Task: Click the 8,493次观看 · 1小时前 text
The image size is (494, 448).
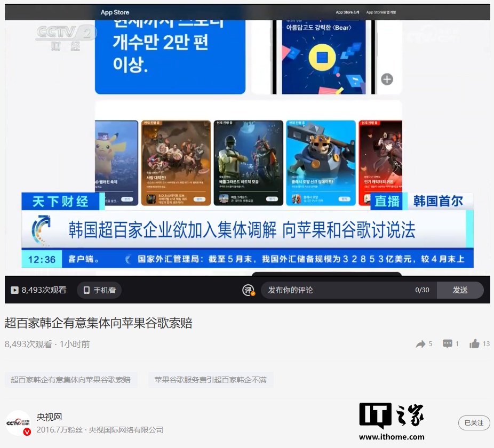Action: click(47, 344)
